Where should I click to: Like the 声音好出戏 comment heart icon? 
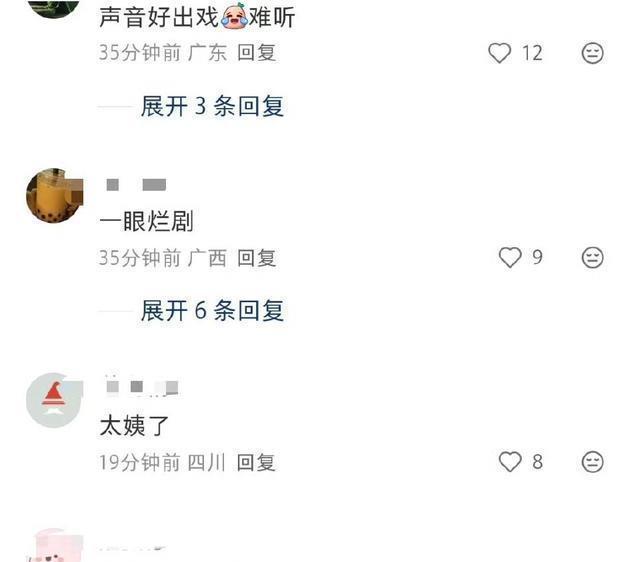click(499, 53)
